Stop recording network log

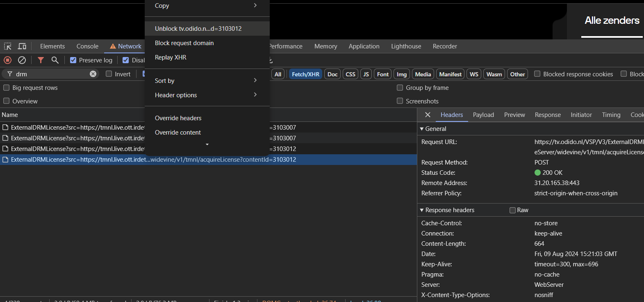[x=7, y=60]
